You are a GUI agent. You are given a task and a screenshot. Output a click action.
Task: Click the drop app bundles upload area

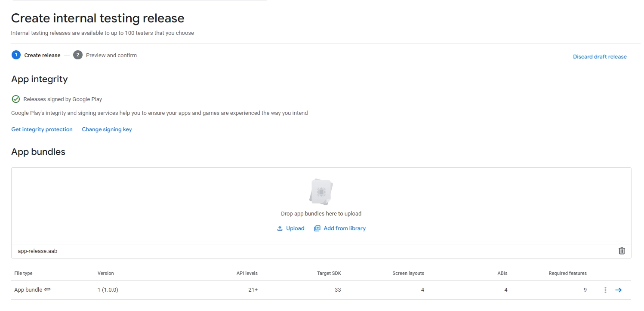(x=321, y=206)
